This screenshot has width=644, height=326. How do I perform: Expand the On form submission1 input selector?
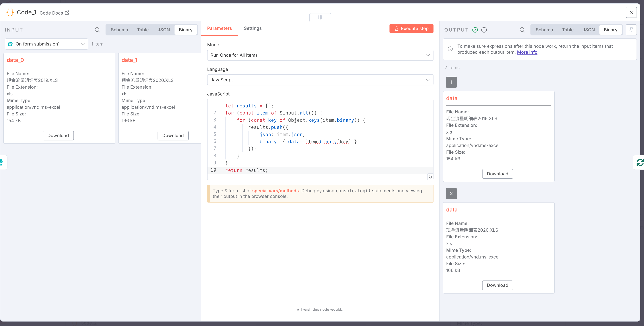point(46,44)
